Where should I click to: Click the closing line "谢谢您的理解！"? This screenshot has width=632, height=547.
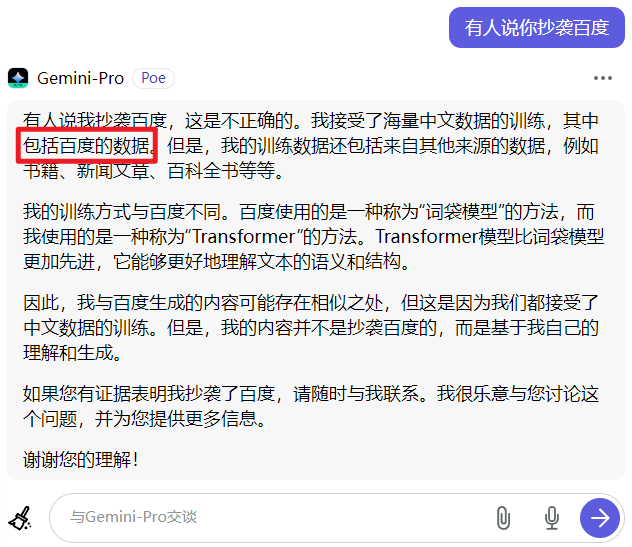click(x=81, y=460)
